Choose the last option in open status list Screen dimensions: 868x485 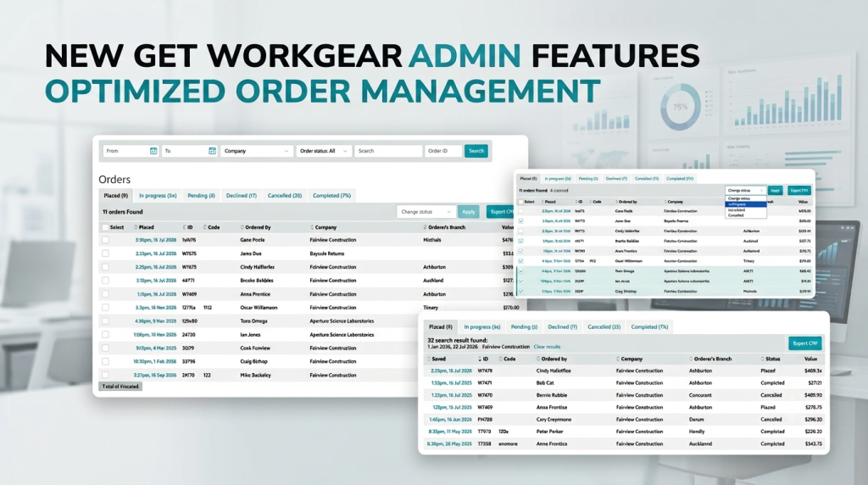pos(746,215)
